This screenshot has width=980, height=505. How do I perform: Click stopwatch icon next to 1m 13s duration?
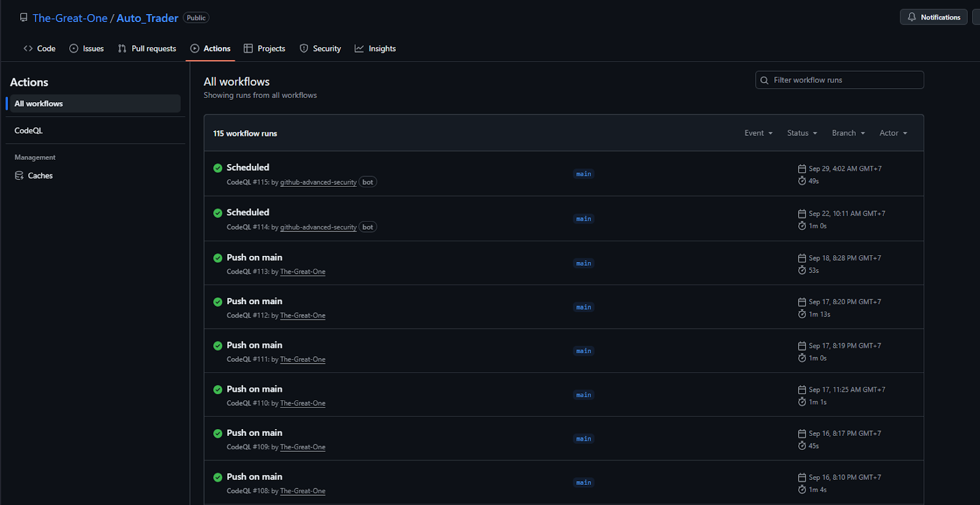tap(802, 314)
